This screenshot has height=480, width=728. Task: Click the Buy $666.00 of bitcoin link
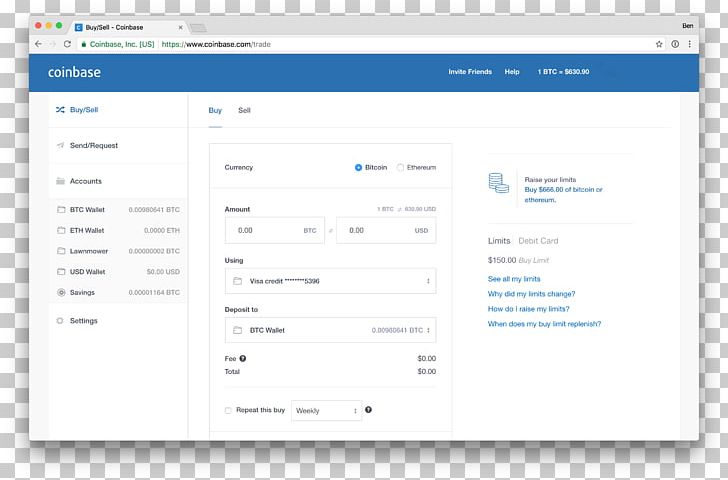(563, 195)
